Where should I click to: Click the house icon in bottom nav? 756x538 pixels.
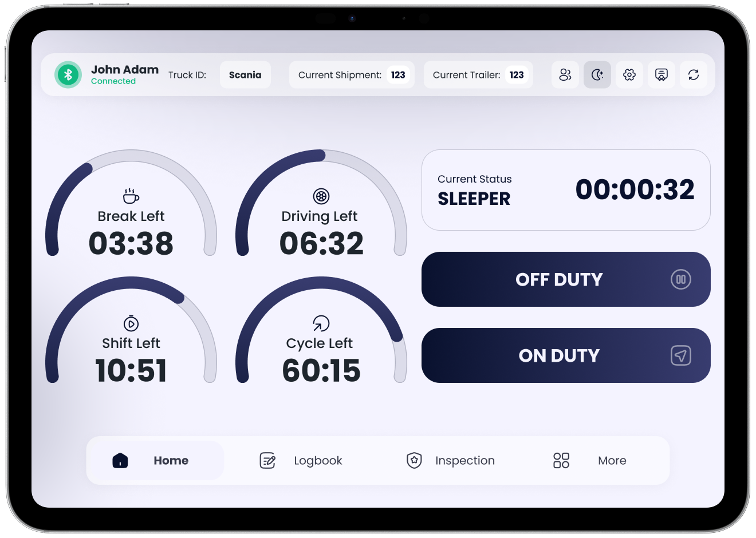[x=120, y=460]
